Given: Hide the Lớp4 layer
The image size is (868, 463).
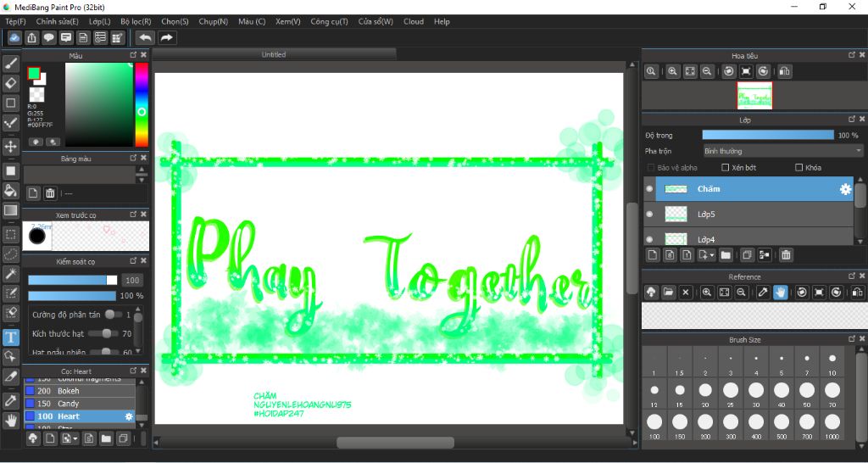Looking at the screenshot, I should pyautogui.click(x=649, y=239).
